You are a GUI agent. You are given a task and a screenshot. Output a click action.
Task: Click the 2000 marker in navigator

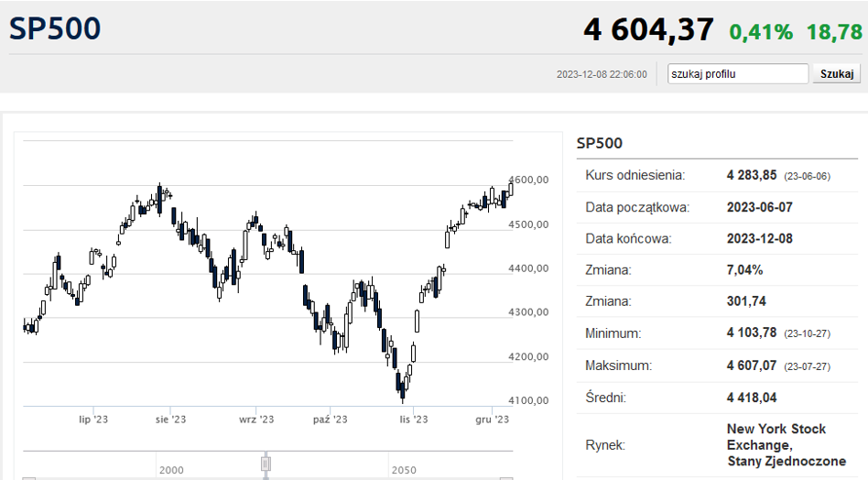tap(171, 470)
